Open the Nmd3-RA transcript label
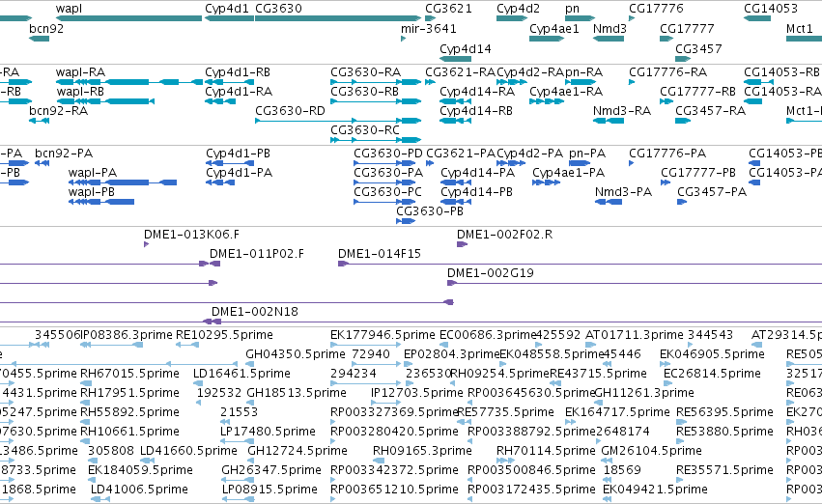Screen dimensions: 822x504 coord(622,111)
